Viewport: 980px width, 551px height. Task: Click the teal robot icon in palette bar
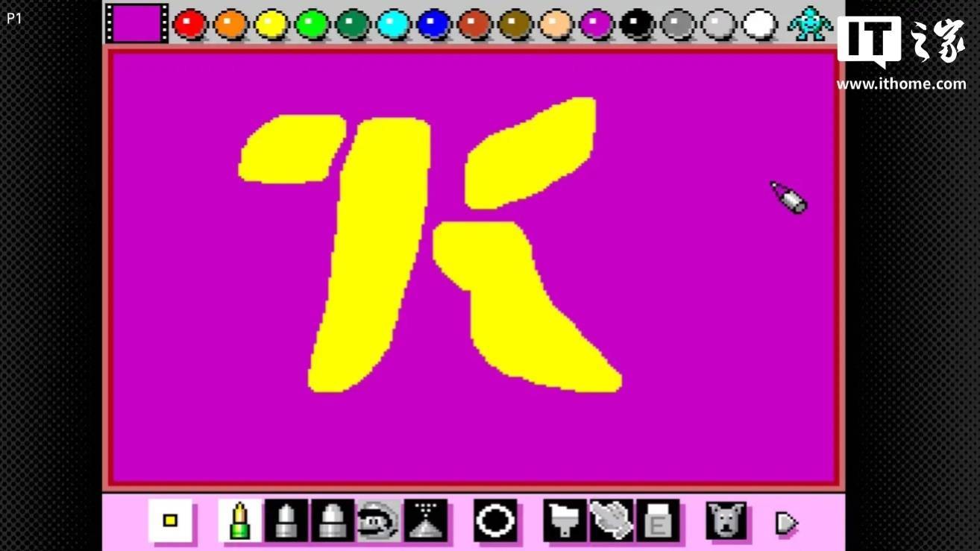coord(809,23)
